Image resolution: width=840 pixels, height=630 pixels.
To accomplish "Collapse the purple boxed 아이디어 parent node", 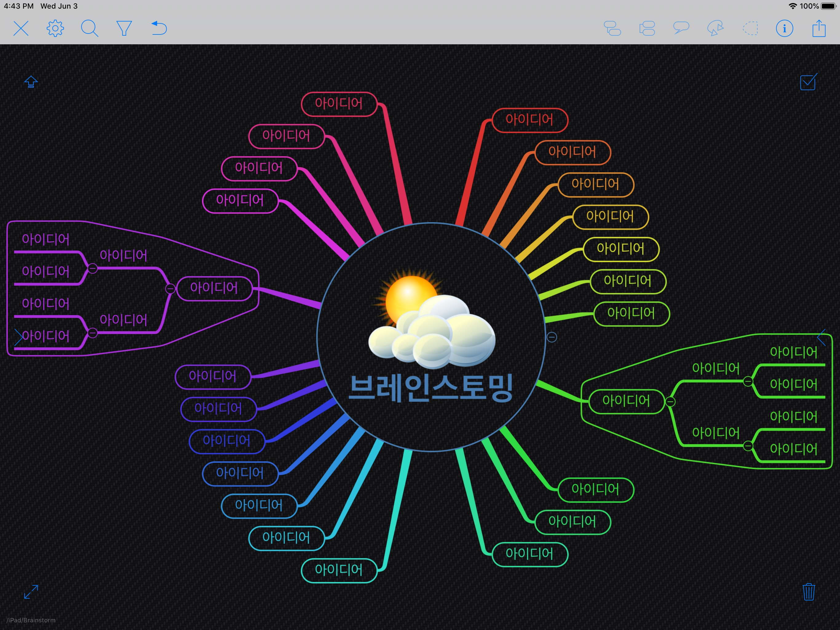I will (x=171, y=289).
